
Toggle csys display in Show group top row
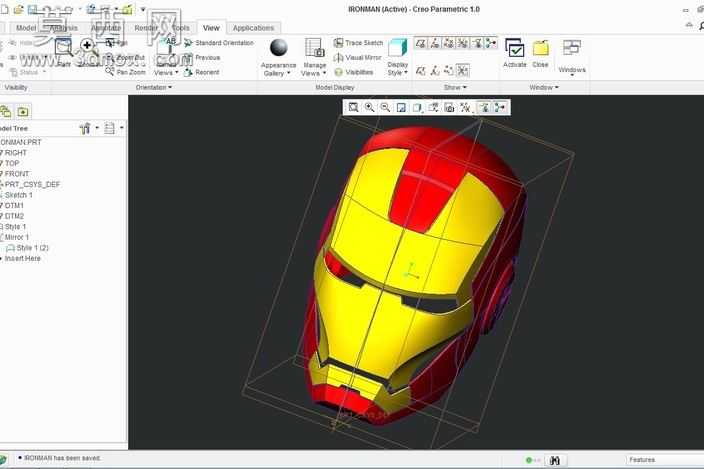[x=462, y=43]
